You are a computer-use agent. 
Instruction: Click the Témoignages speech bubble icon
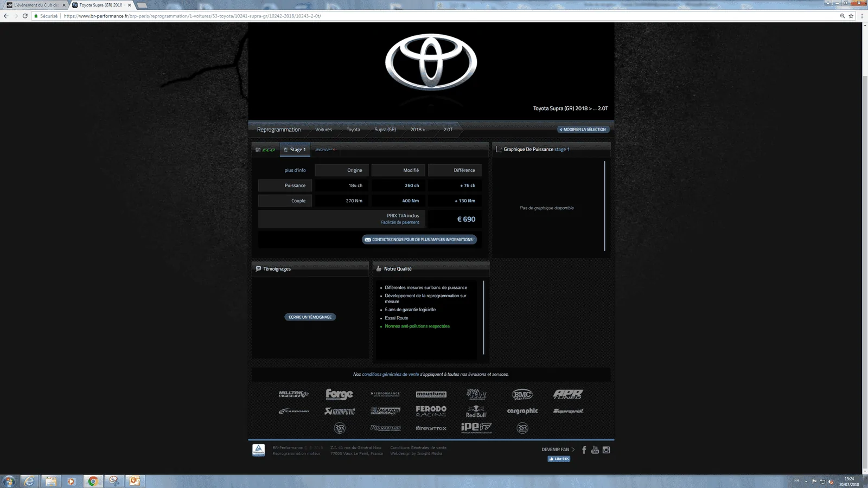click(258, 268)
